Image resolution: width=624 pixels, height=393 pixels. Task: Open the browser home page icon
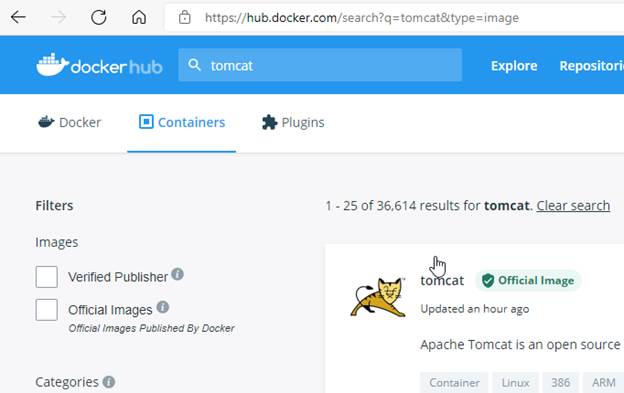click(x=139, y=18)
